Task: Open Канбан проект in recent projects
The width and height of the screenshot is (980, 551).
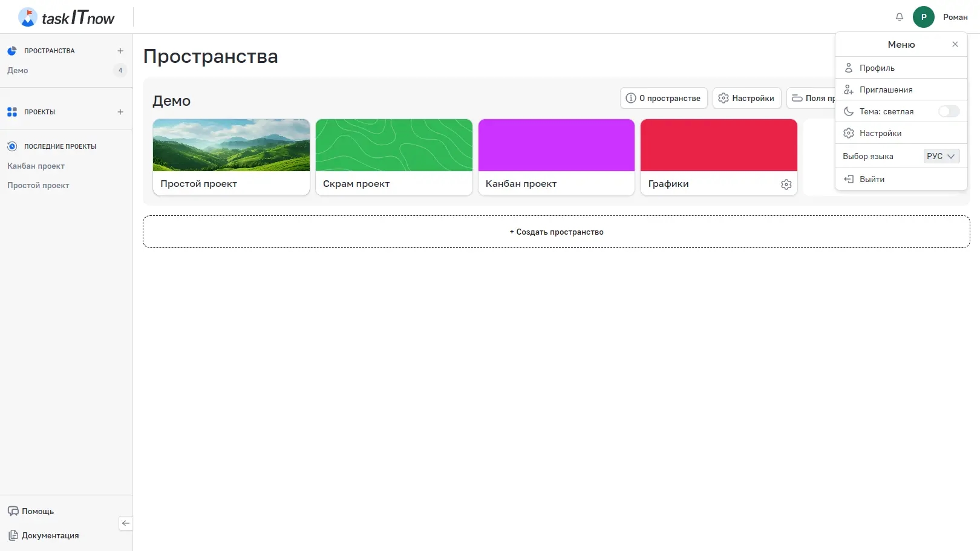Action: 36,166
